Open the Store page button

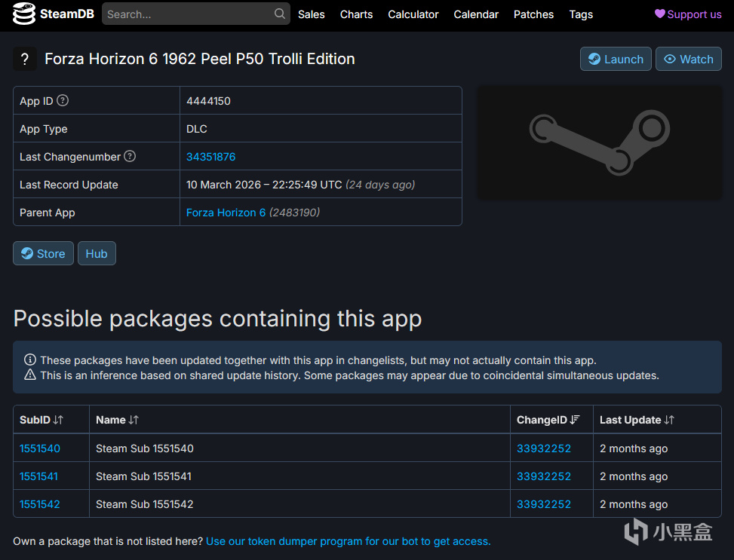pyautogui.click(x=43, y=254)
